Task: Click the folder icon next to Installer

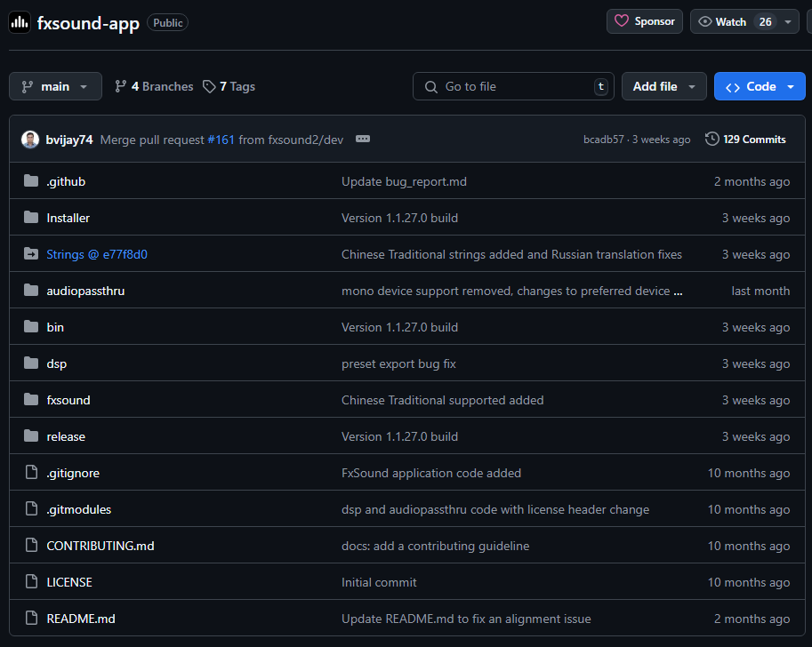Action: click(x=31, y=218)
